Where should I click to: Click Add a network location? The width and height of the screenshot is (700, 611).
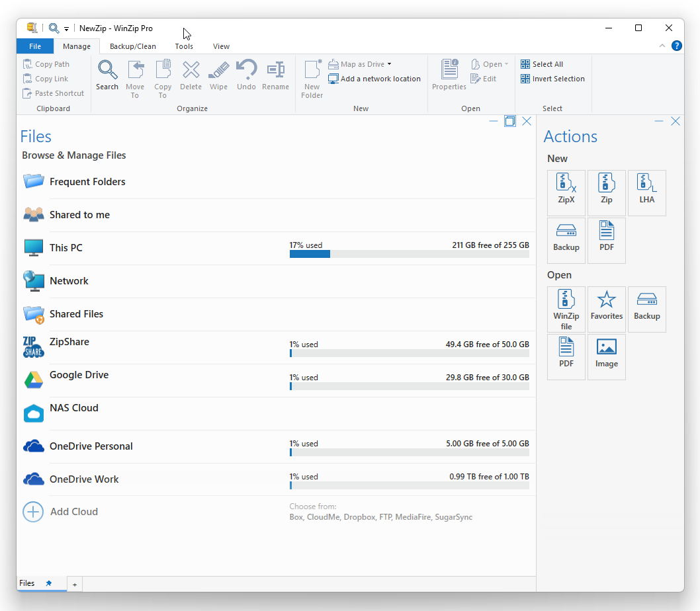[x=374, y=78]
